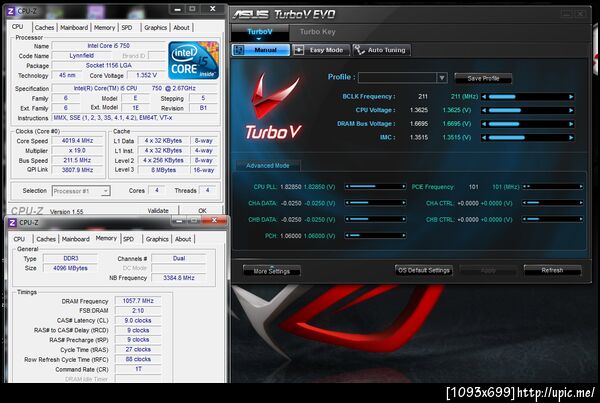Click the Easy Mode icon

pyautogui.click(x=299, y=50)
